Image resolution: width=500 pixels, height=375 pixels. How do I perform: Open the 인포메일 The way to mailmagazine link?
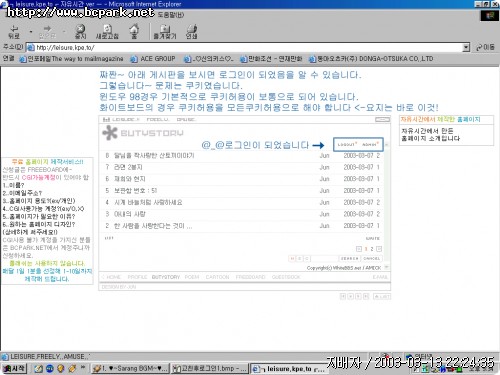[x=71, y=59]
